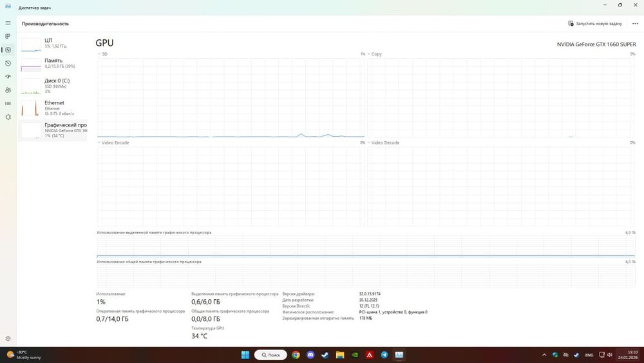644x363 pixels.
Task: Click the Task Manager taskbar icon
Action: 399,355
